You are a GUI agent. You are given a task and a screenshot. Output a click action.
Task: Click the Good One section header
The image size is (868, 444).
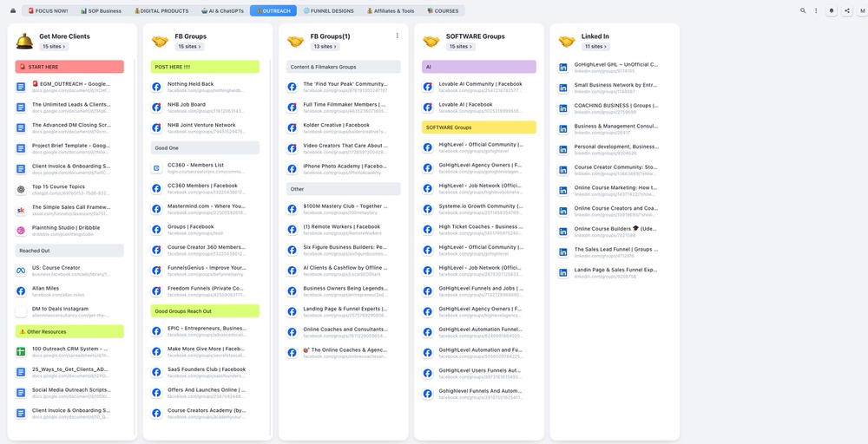(206, 147)
